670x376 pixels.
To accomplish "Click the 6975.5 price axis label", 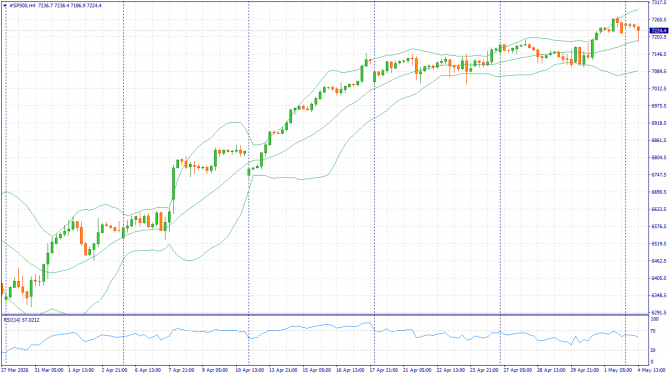I will coord(659,106).
